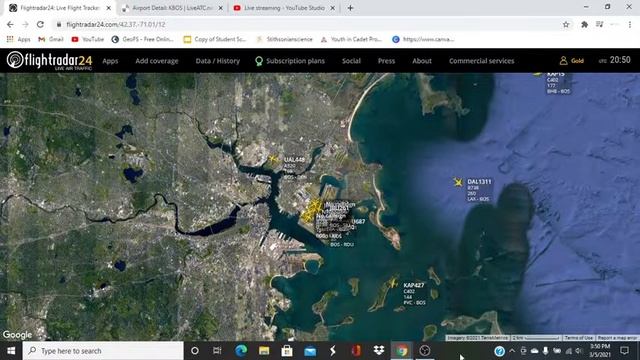Screen dimensions: 640x360
Task: Open File Explorer from taskbar
Action: [264, 351]
